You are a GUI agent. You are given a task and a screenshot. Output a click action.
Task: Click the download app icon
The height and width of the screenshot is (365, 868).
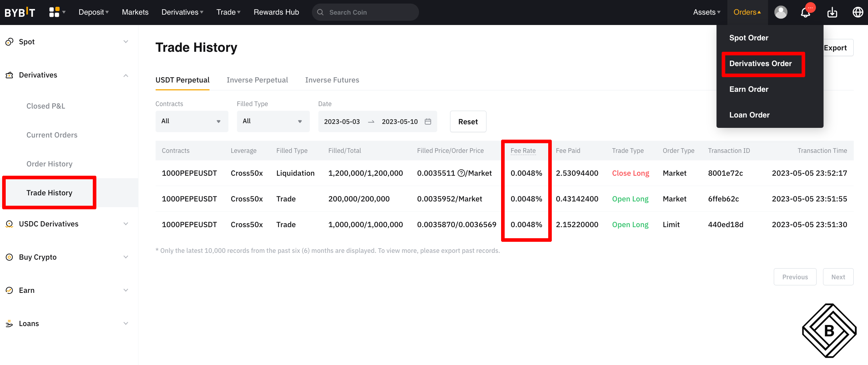click(832, 12)
